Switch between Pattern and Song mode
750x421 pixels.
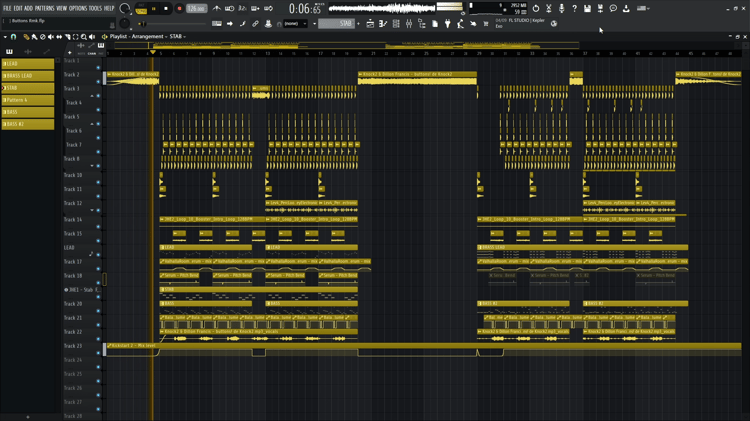(x=142, y=9)
